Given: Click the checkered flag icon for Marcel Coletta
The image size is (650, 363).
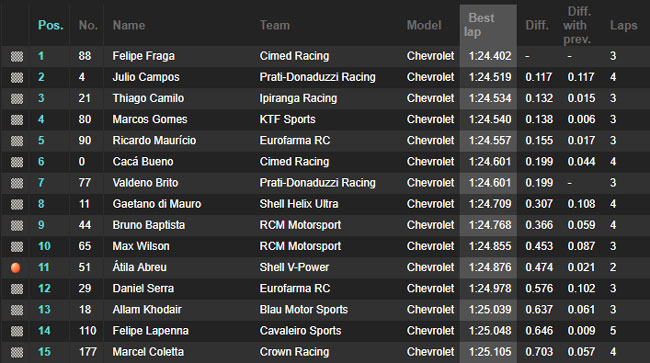Looking at the screenshot, I should point(17,352).
